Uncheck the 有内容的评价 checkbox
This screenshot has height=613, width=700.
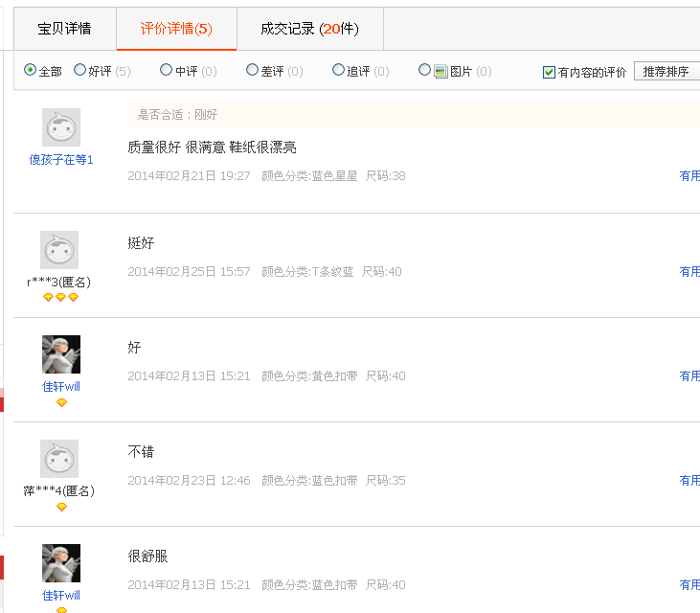[549, 72]
